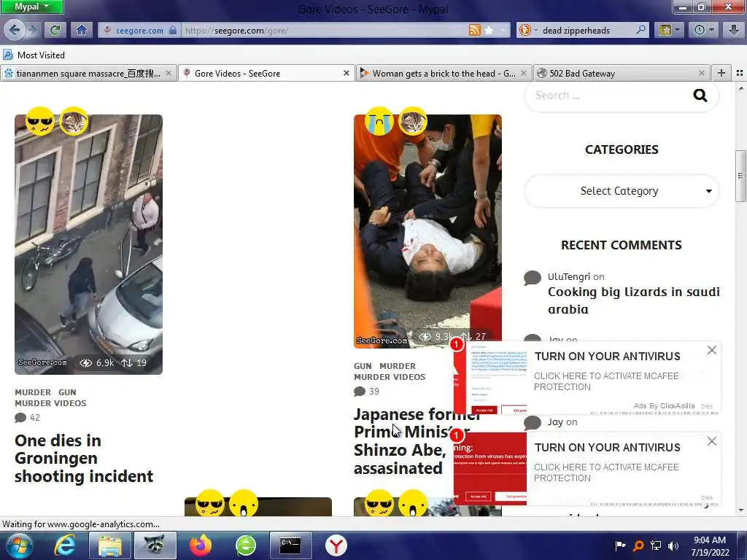Submit site search via magnifier icon

700,96
